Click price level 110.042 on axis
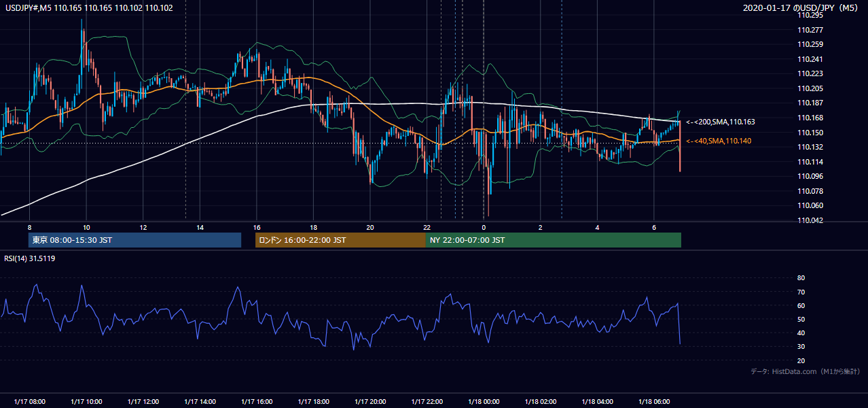This screenshot has width=868, height=408. click(x=810, y=220)
